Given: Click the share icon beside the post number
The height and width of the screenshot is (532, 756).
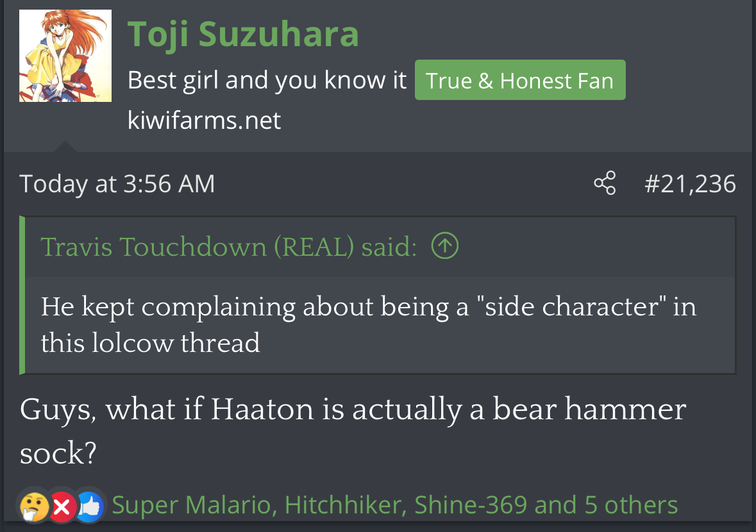Looking at the screenshot, I should pos(605,183).
